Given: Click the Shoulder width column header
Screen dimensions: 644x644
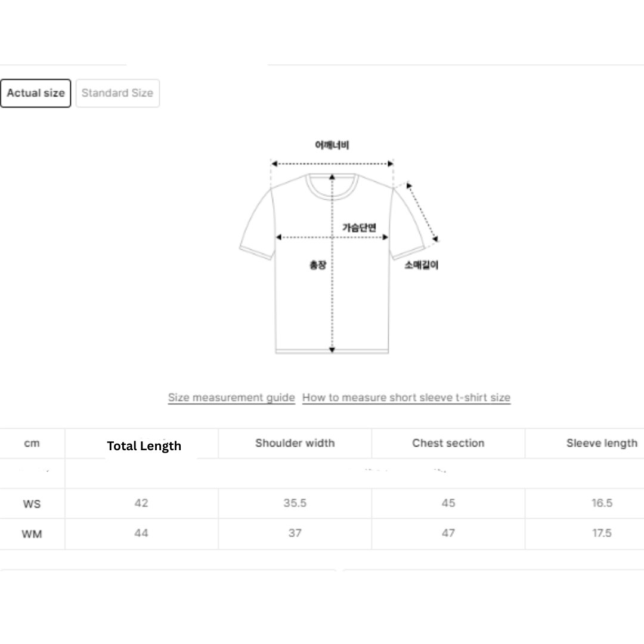Looking at the screenshot, I should [295, 443].
